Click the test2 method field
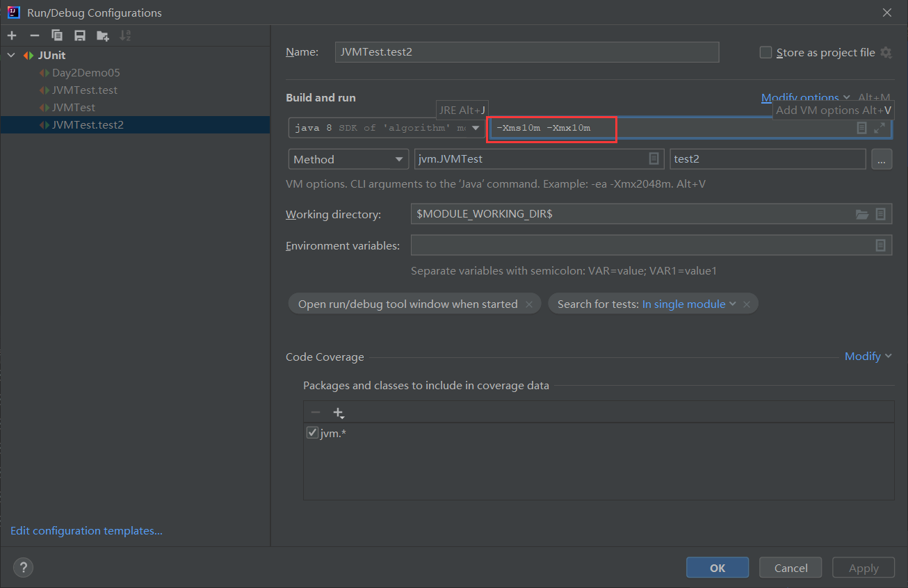 pyautogui.click(x=768, y=159)
